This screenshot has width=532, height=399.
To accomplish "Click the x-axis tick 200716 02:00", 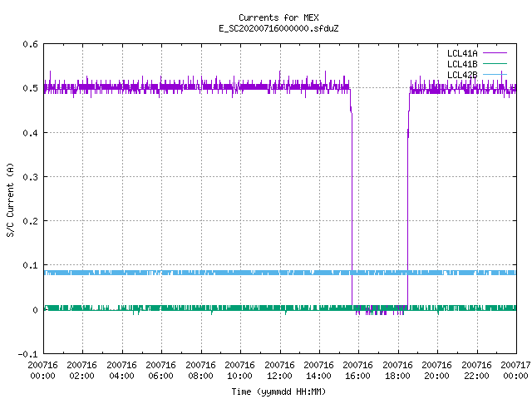I will (x=81, y=371).
